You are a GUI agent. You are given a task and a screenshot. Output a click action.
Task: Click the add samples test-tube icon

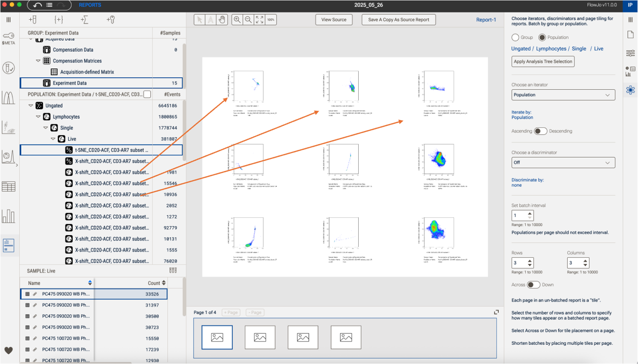click(33, 20)
